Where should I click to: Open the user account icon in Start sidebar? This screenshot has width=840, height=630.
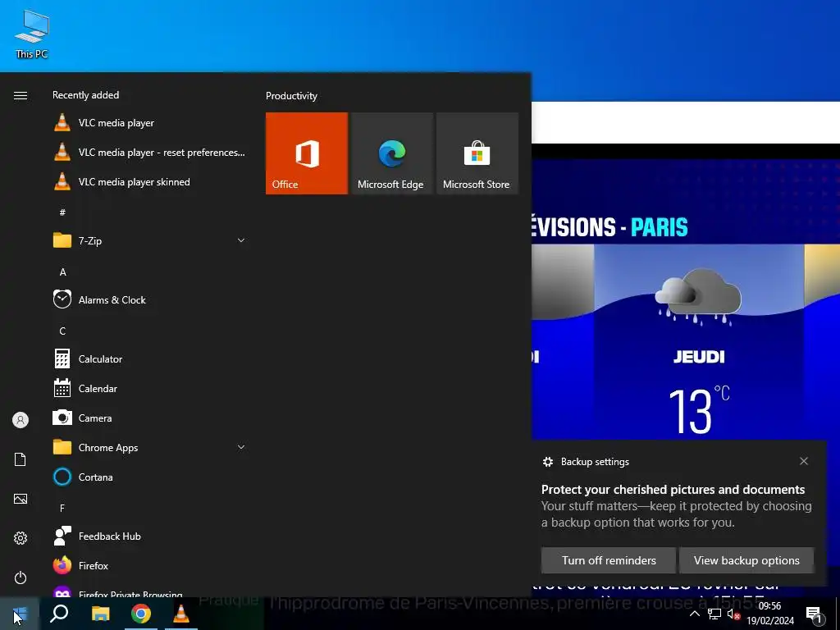pyautogui.click(x=21, y=420)
